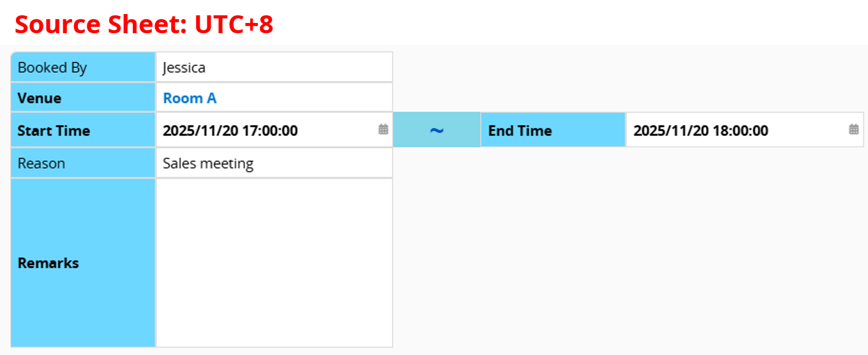Open the End Time calendar picker
Screen dimensions: 868x355
click(853, 130)
